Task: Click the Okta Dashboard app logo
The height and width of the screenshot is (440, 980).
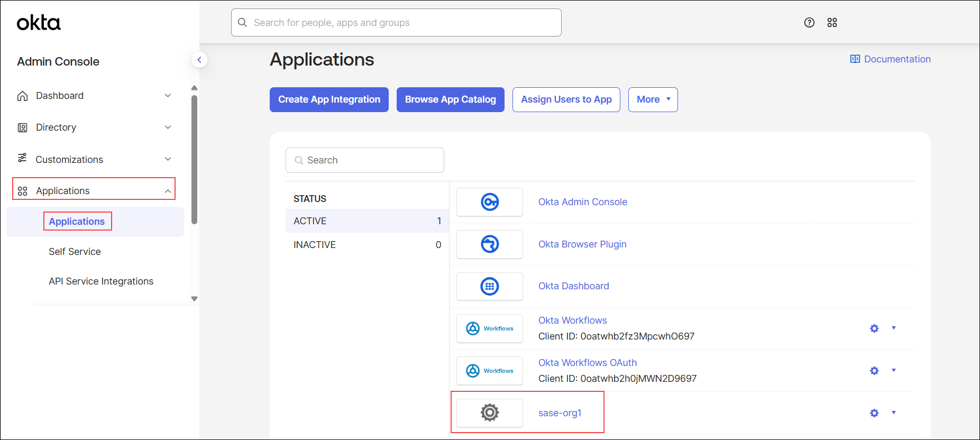Action: (x=490, y=287)
